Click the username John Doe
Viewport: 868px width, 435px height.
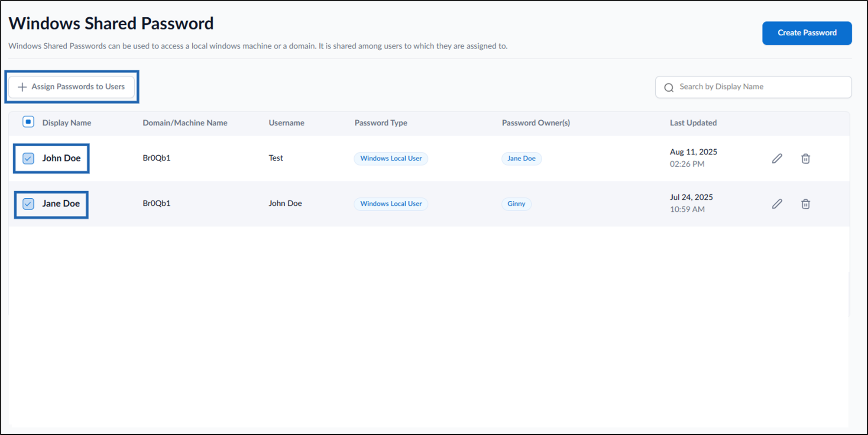[x=285, y=203]
